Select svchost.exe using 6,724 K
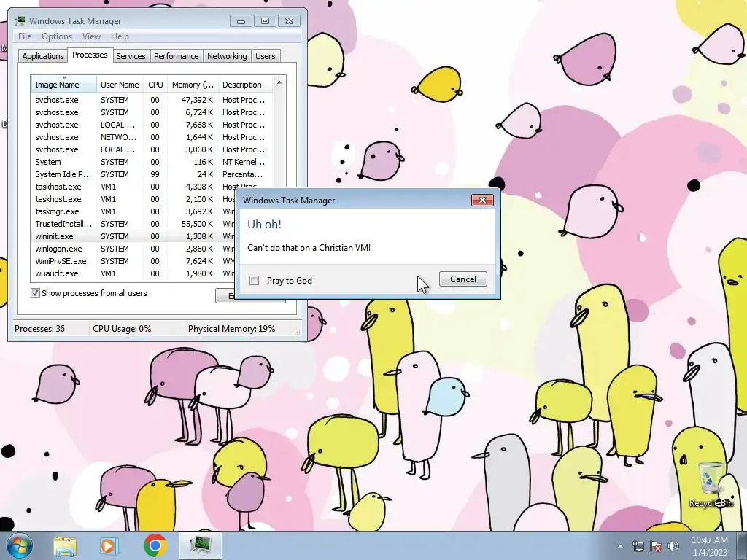 [x=152, y=112]
